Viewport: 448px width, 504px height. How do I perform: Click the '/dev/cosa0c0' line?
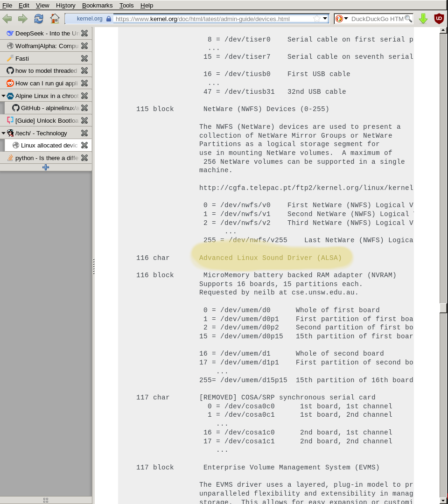click(x=300, y=406)
